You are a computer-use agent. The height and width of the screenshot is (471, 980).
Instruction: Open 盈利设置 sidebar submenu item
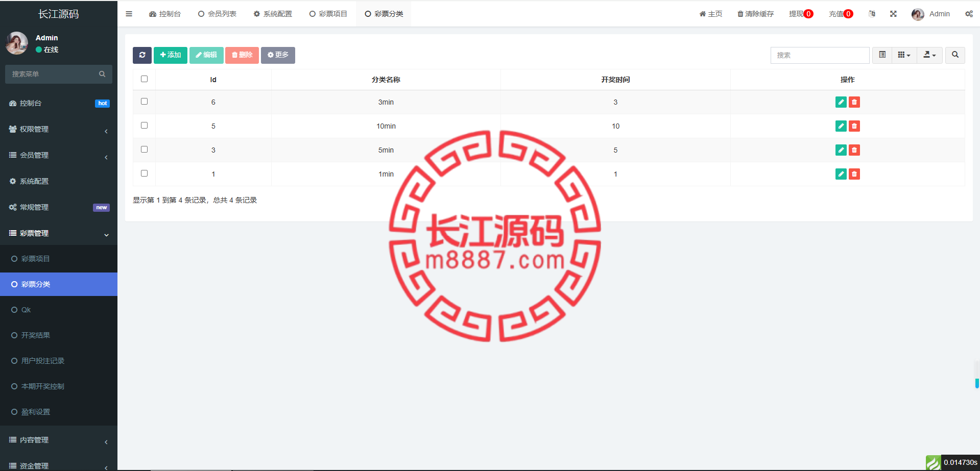[x=59, y=412]
